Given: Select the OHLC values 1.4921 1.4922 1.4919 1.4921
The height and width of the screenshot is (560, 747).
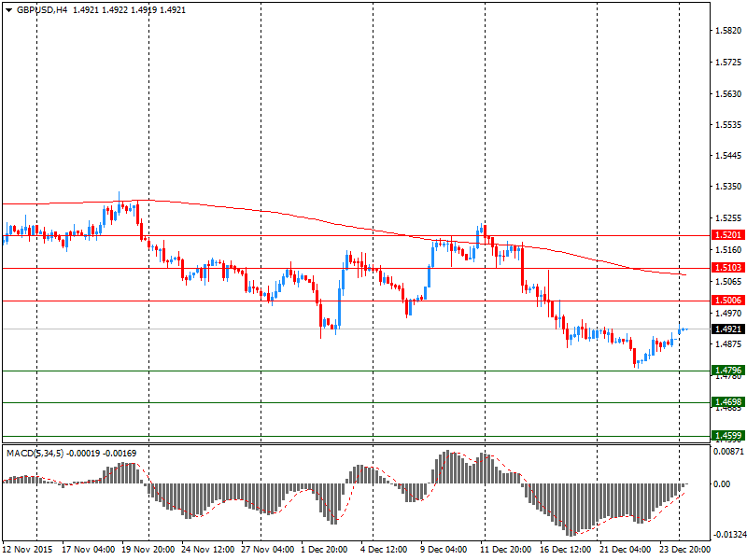Looking at the screenshot, I should pyautogui.click(x=129, y=10).
